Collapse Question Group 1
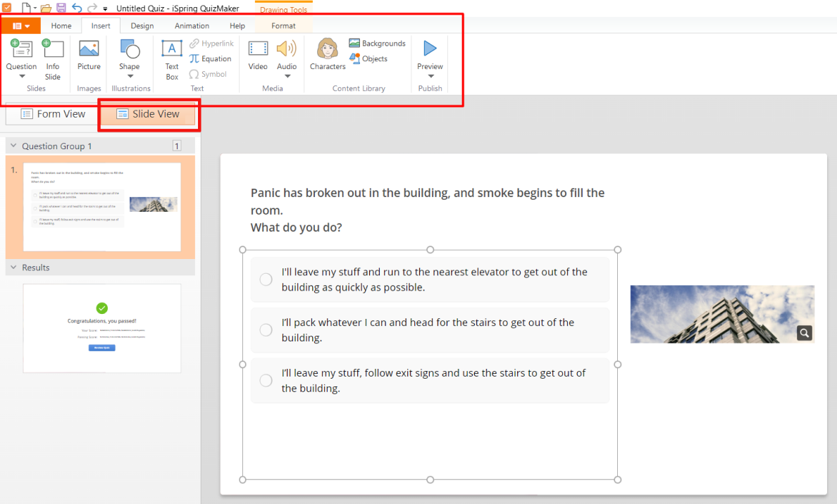Screen dimensions: 837x504 coord(13,146)
